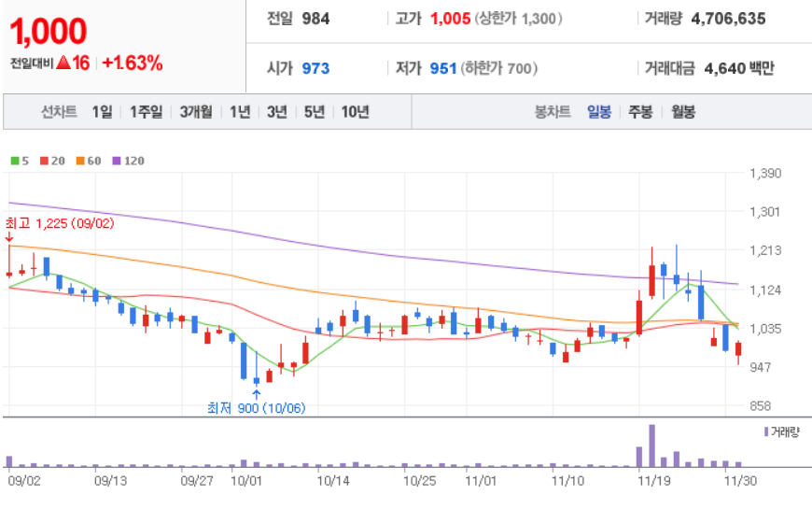Screen dimensions: 812x509
Task: Select the 일봉 daily candle chart
Action: coord(599,111)
